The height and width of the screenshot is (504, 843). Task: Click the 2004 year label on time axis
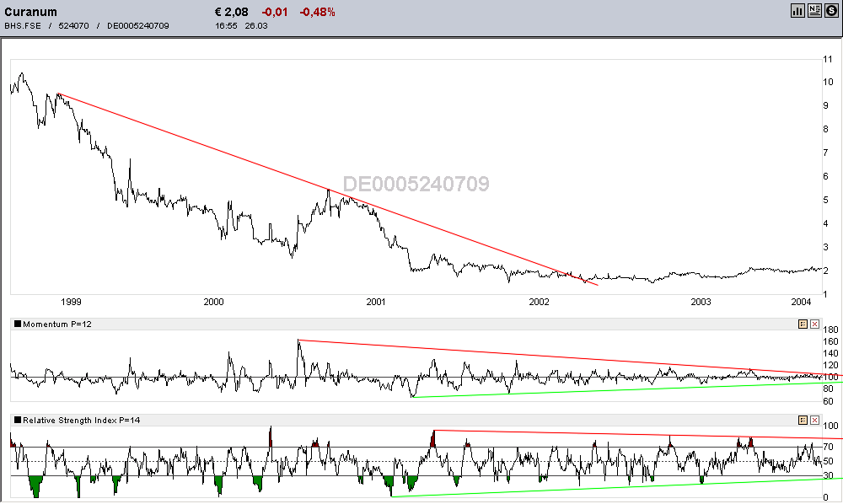pyautogui.click(x=801, y=302)
